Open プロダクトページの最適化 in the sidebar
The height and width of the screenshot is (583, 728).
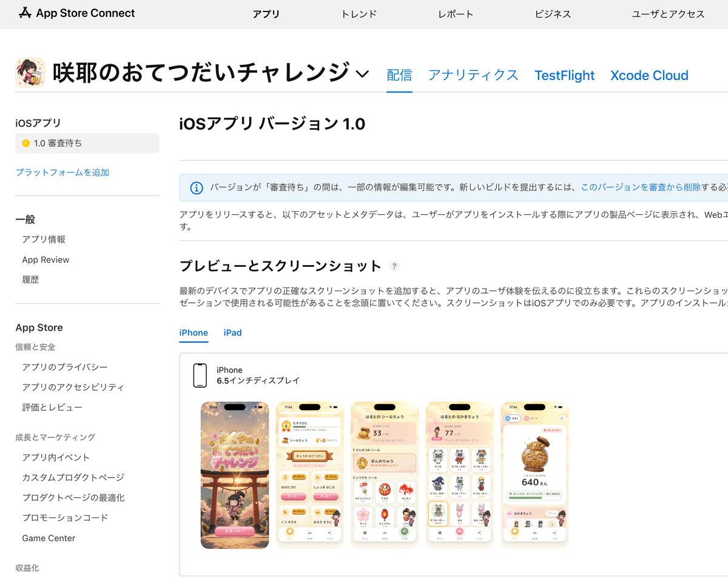[x=73, y=497]
